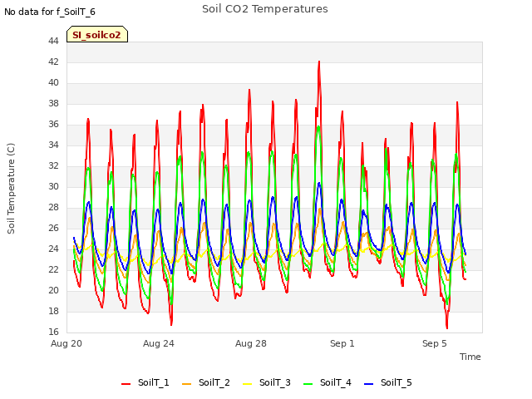Click the 36 y-axis tick label
This screenshot has height=399, width=532.
click(x=53, y=124)
